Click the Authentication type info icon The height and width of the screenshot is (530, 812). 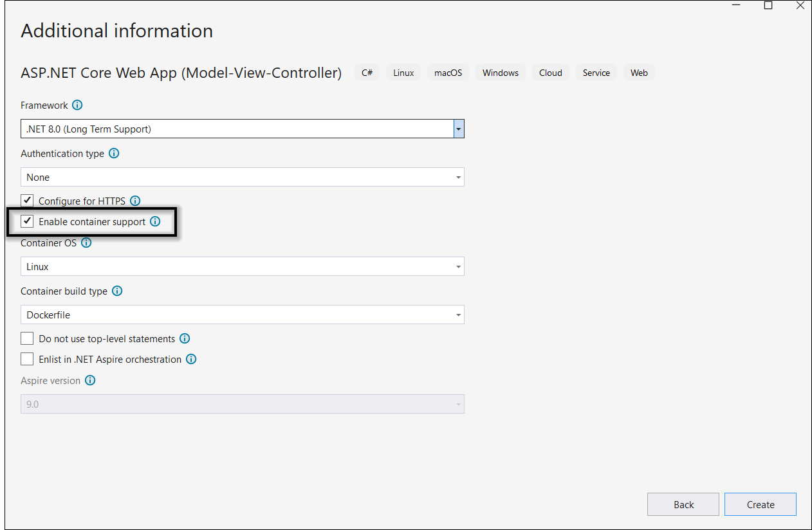[x=114, y=153]
